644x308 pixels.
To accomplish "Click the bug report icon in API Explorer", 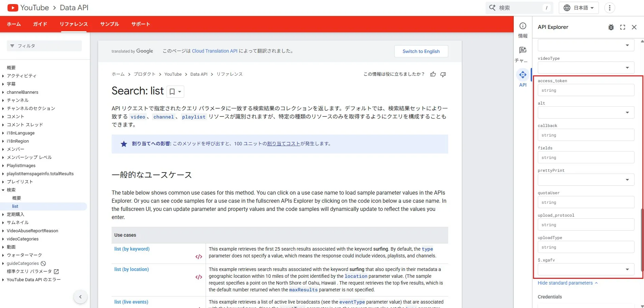I will tap(611, 27).
